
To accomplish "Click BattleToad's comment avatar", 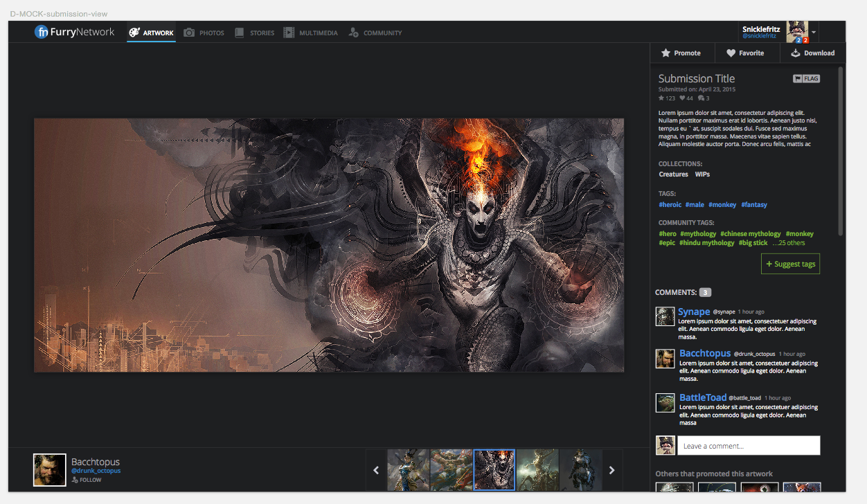I will pos(665,403).
